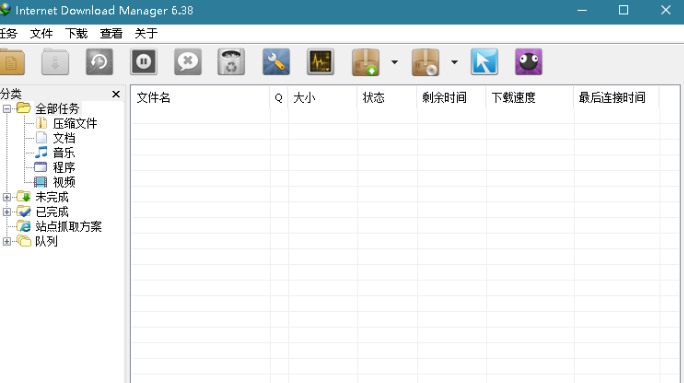Viewport: 684px width, 383px height.
Task: Open the 任务 menu
Action: click(8, 34)
